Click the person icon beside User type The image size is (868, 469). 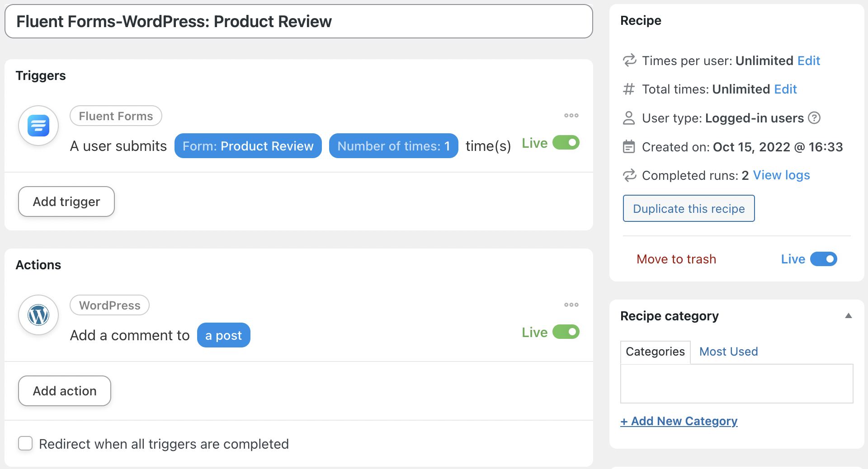coord(629,118)
